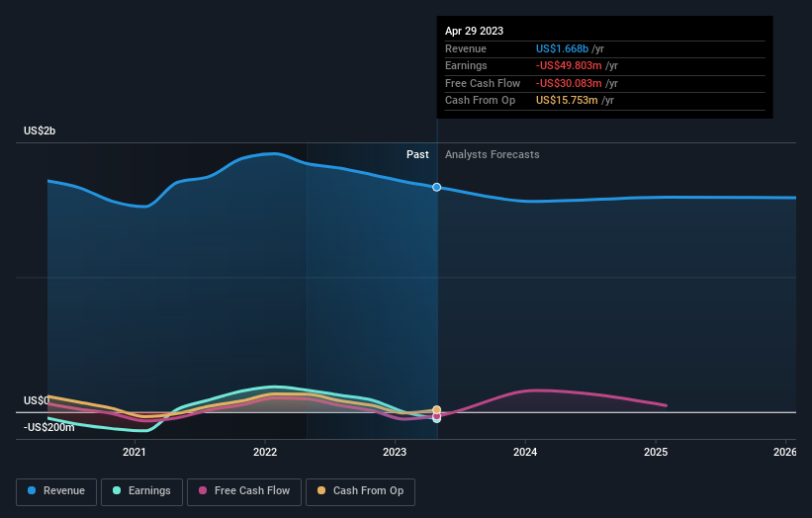
Task: Click the orange Cash From Op data marker
Action: coord(436,410)
